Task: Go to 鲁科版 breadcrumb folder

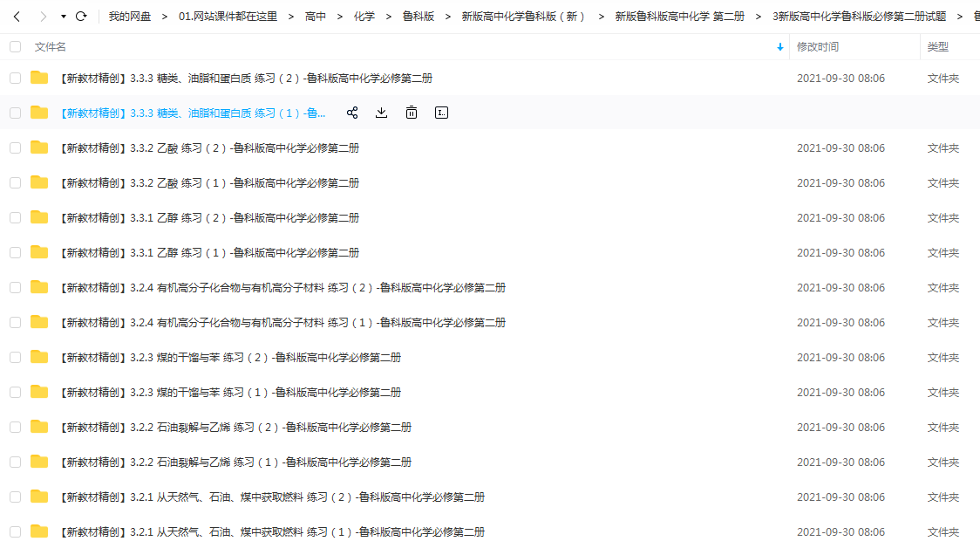Action: coord(419,17)
